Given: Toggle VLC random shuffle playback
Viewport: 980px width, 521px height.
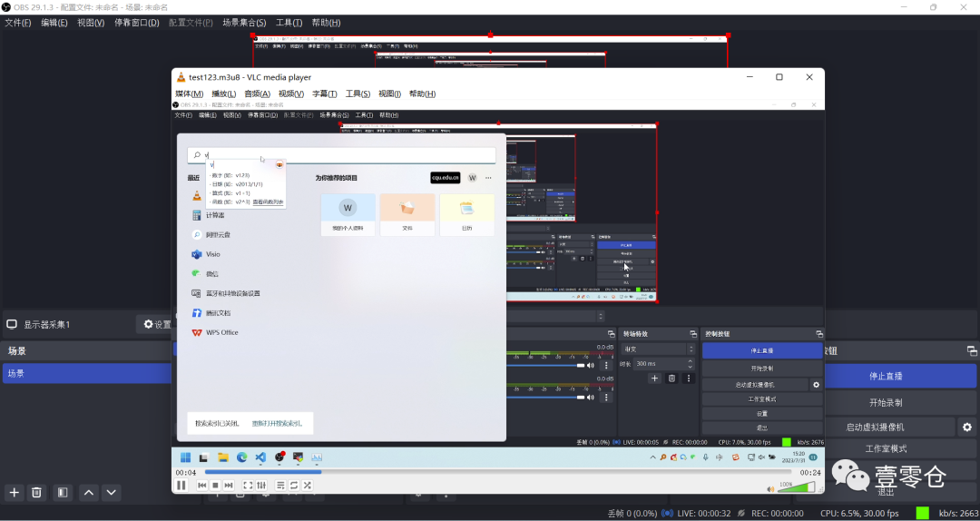Looking at the screenshot, I should 308,486.
